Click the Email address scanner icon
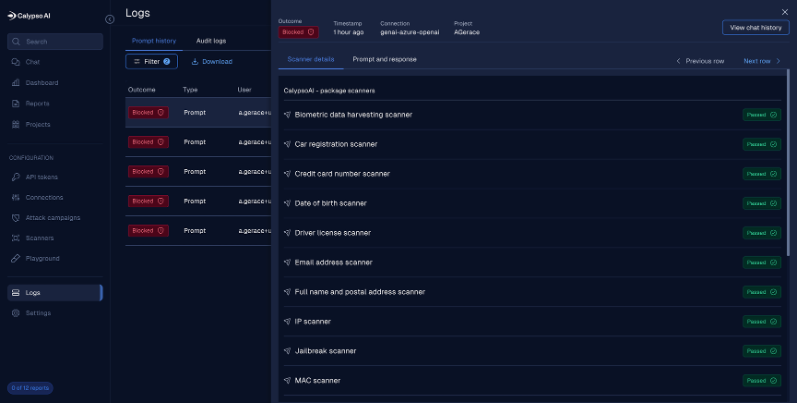The height and width of the screenshot is (404, 798). [288, 263]
